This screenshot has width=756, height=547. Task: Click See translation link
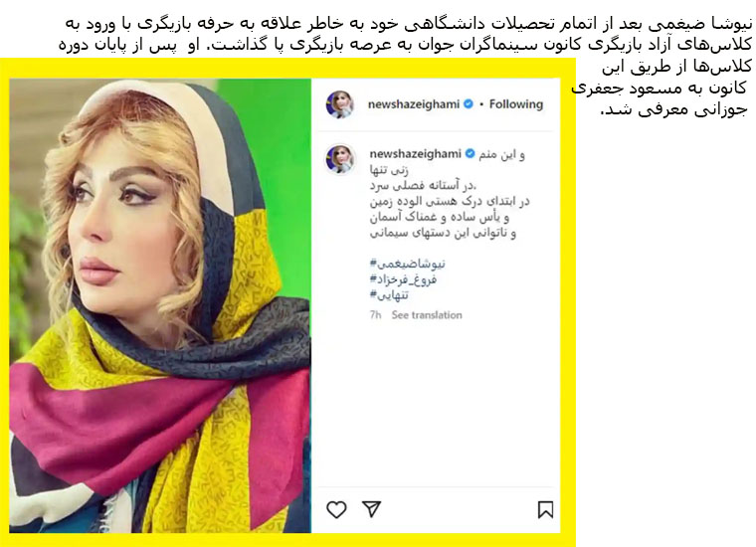click(x=427, y=315)
